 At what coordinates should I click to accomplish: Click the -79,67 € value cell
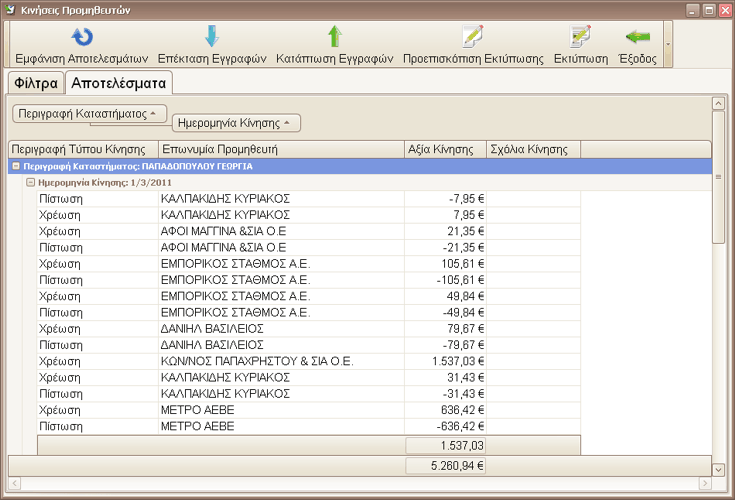[x=445, y=345]
